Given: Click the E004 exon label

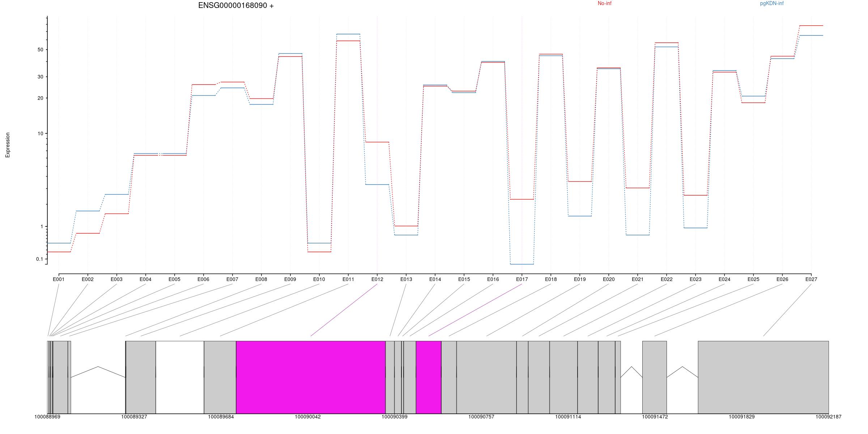Looking at the screenshot, I should pos(145,279).
